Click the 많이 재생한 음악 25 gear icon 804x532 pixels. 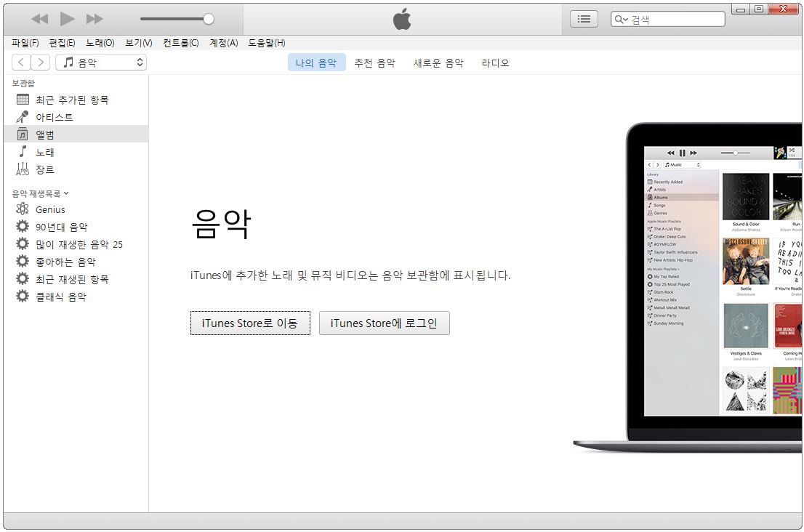point(23,243)
